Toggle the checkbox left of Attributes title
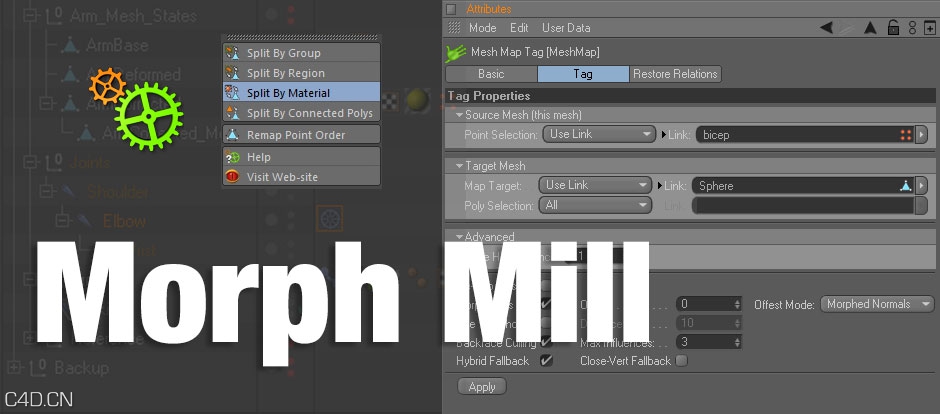Viewport: 940px width, 414px height. [451, 9]
